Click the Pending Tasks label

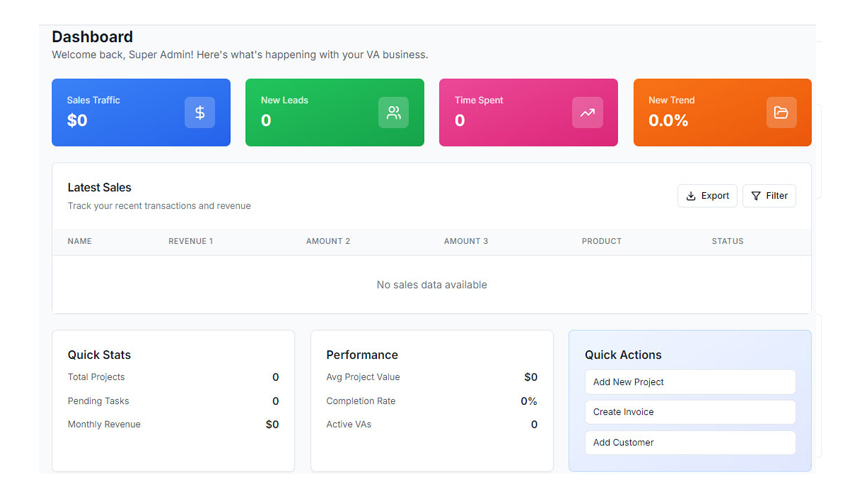[x=98, y=401]
